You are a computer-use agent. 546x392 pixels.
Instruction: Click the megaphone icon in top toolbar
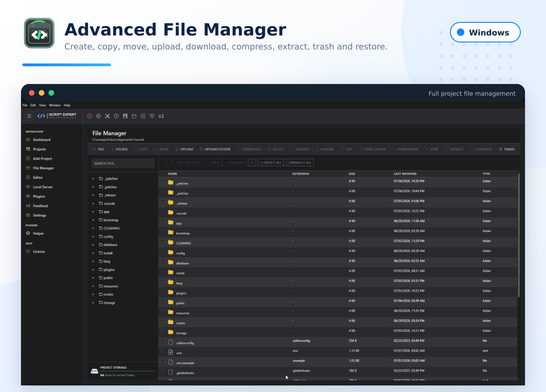tap(161, 116)
